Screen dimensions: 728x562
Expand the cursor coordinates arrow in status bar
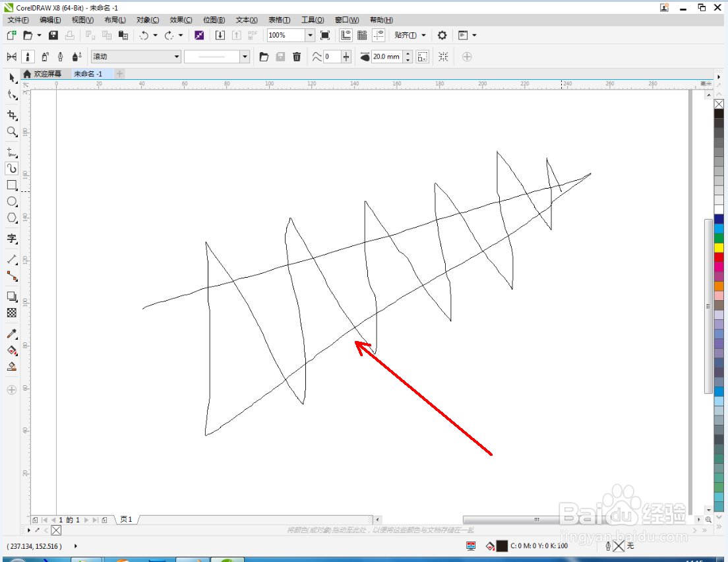click(x=76, y=546)
